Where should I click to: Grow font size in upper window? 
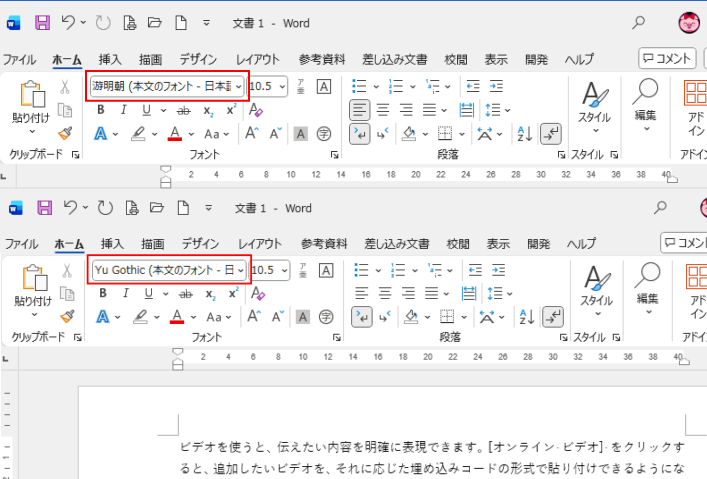point(252,134)
